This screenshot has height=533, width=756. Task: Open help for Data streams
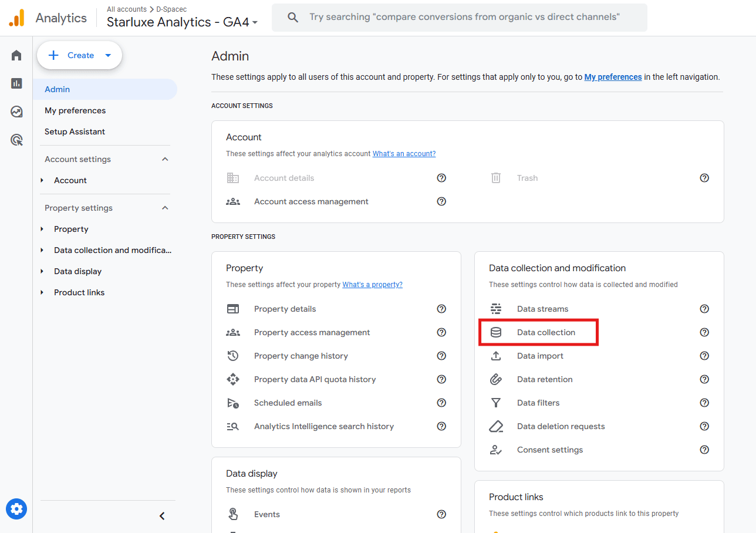tap(704, 309)
